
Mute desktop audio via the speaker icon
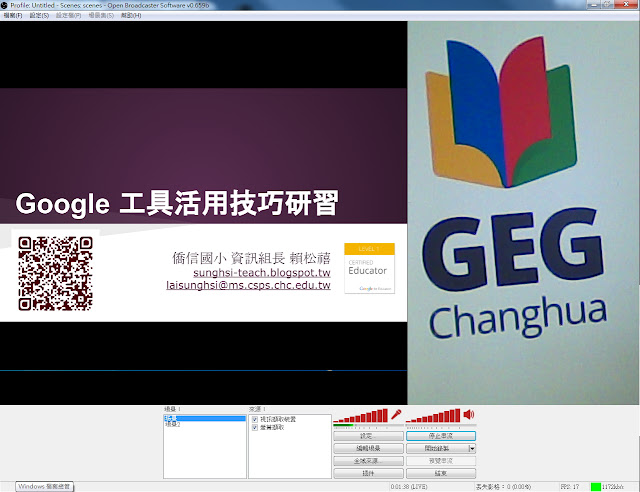click(469, 414)
